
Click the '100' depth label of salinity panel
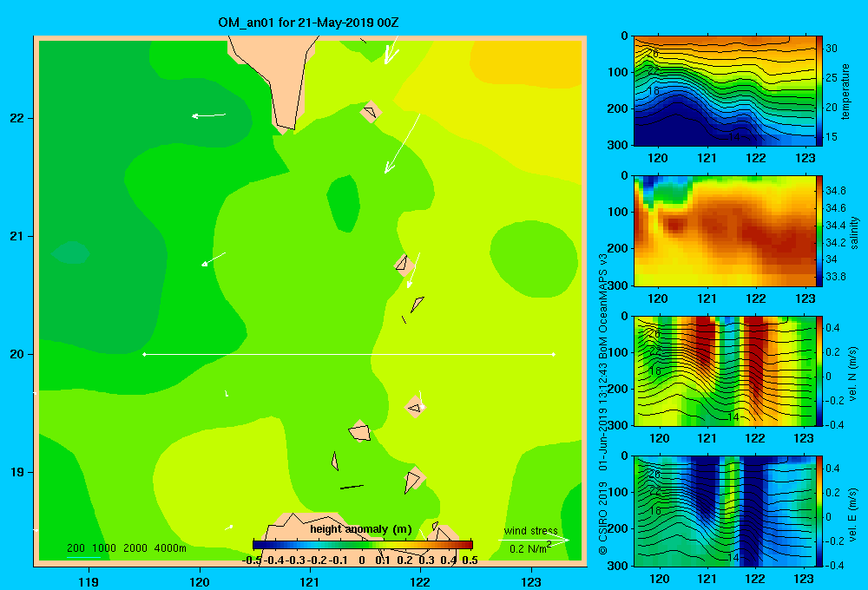[618, 212]
